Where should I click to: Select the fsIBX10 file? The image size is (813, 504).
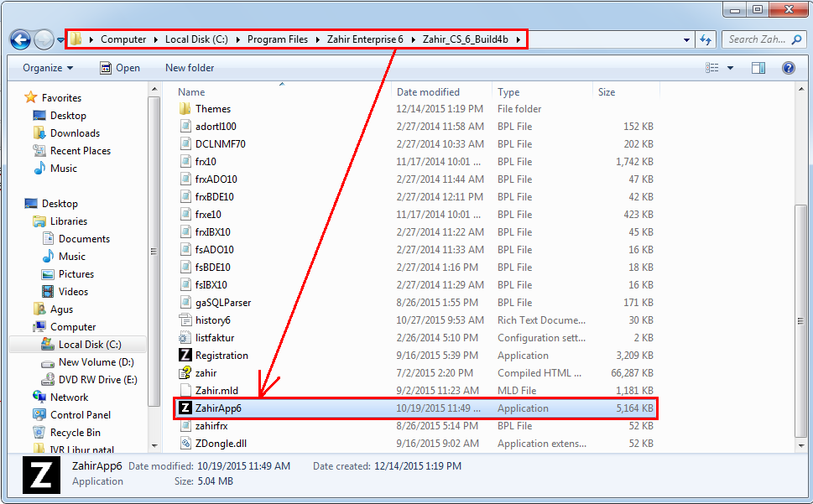pyautogui.click(x=211, y=285)
